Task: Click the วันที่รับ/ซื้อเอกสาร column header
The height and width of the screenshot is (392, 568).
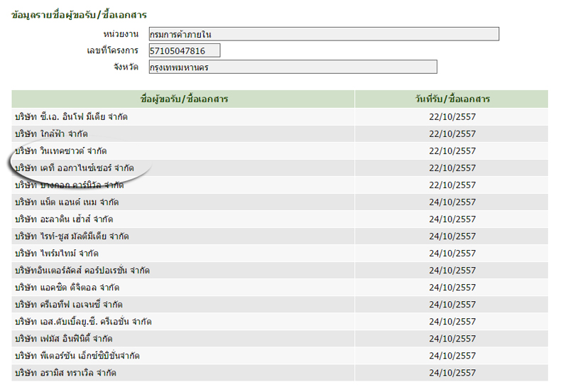Action: (x=452, y=99)
